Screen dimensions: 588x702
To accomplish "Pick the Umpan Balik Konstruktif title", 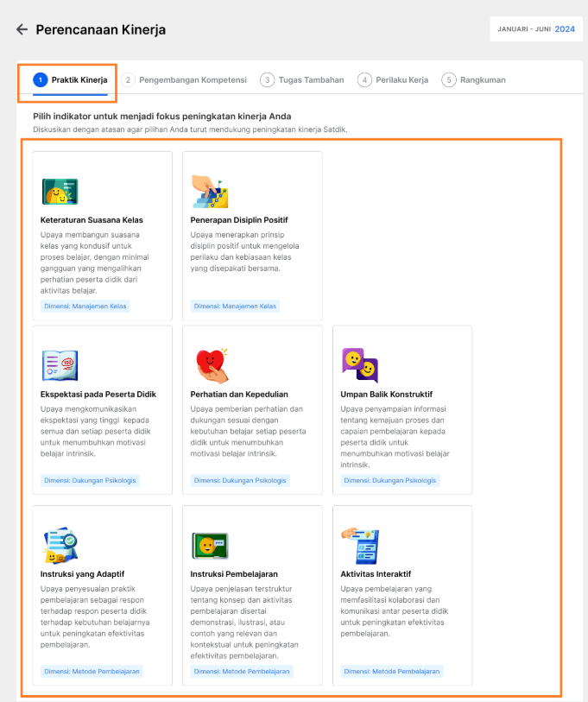I will [x=387, y=395].
